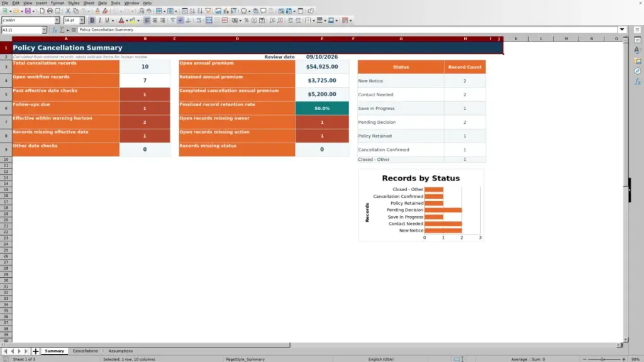This screenshot has height=362, width=644.
Task: Click the Save document icon
Action: (28, 11)
